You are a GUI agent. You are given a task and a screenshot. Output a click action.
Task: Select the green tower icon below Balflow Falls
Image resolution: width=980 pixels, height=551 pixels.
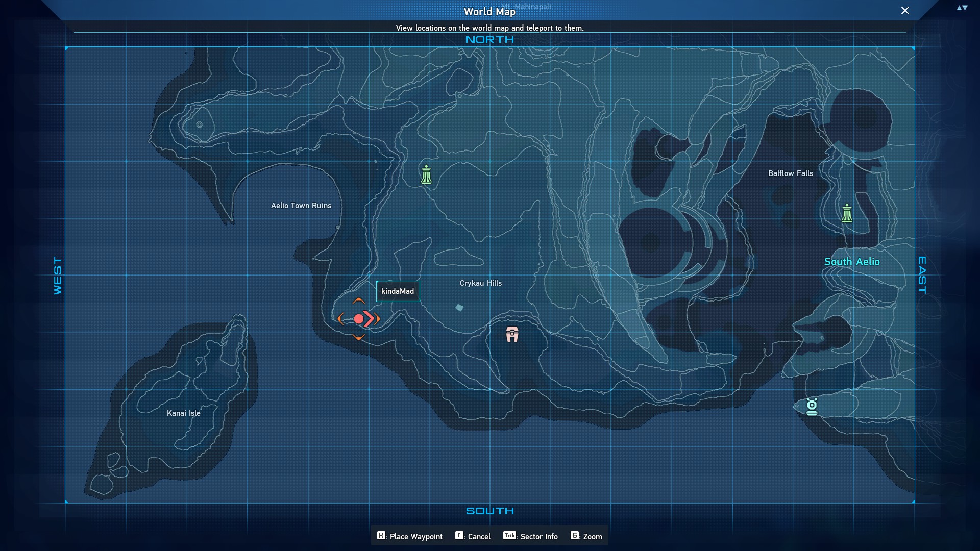coord(847,213)
